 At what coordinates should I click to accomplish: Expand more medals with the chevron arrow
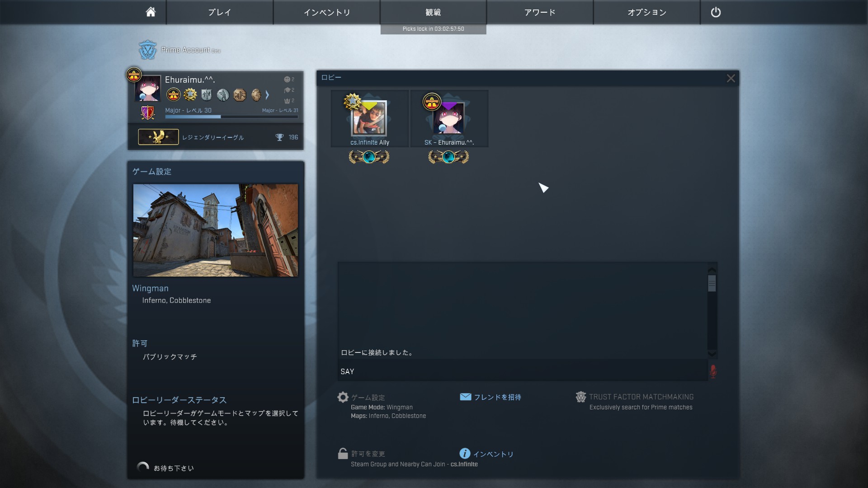pyautogui.click(x=267, y=95)
